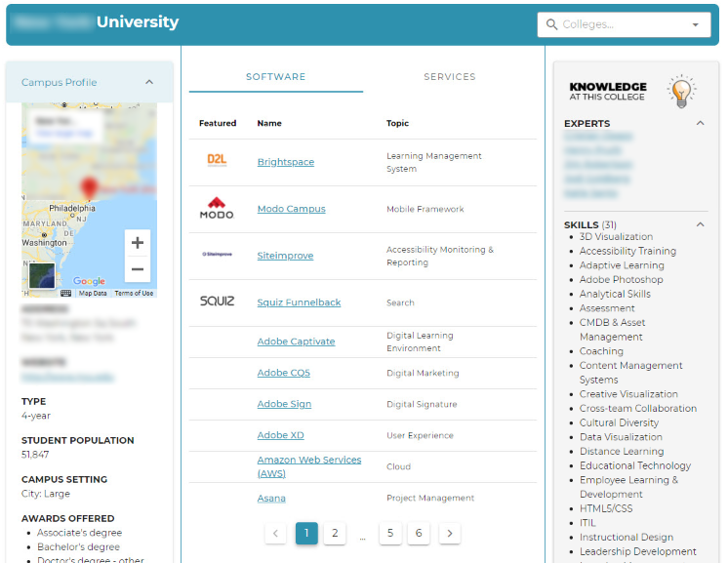Select the Coaching skill

(601, 351)
